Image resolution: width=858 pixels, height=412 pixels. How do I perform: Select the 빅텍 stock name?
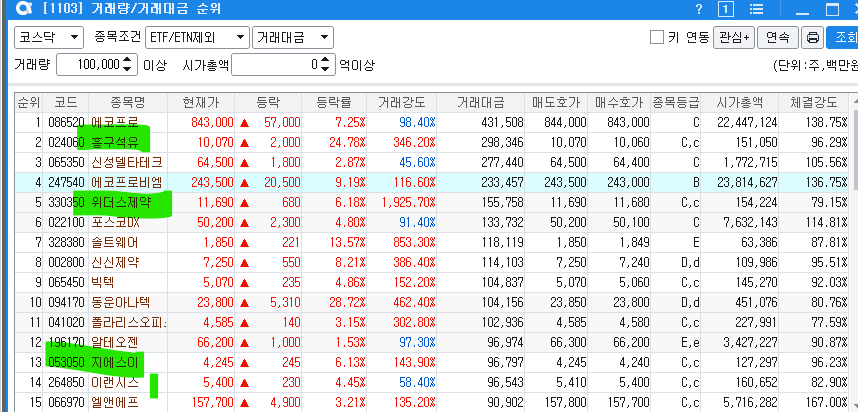coord(103,283)
